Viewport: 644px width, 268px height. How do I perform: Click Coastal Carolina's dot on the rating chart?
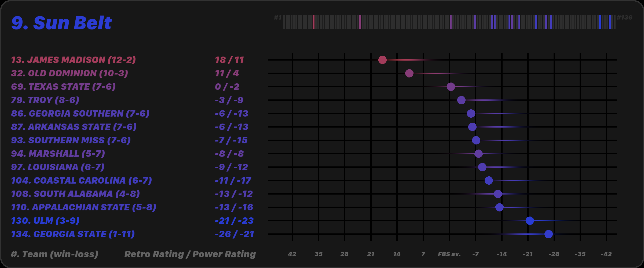click(x=489, y=180)
